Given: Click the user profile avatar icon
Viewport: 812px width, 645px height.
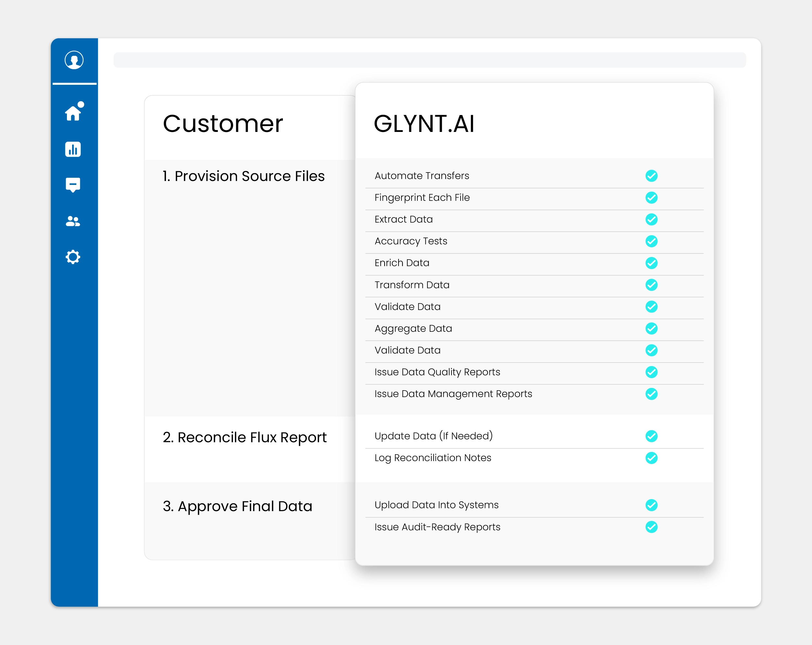Looking at the screenshot, I should coord(74,60).
